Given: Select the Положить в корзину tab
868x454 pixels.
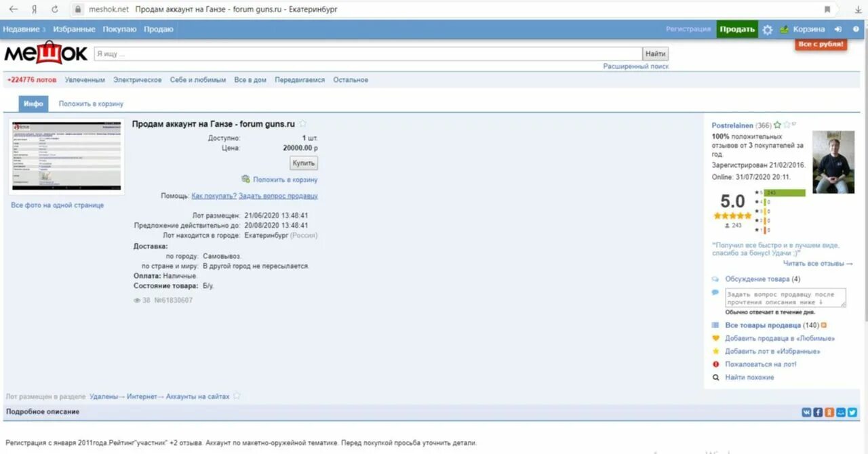Looking at the screenshot, I should tap(91, 104).
